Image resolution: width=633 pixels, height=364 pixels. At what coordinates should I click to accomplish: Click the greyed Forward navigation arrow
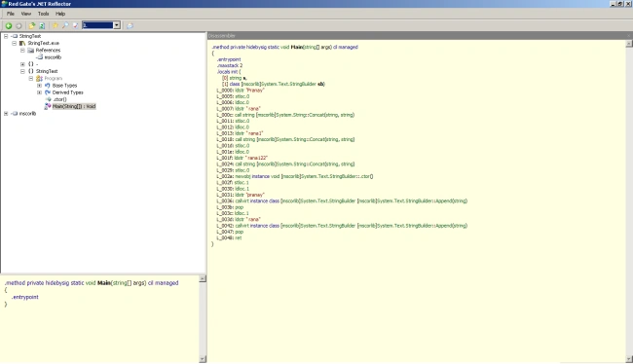tap(19, 25)
